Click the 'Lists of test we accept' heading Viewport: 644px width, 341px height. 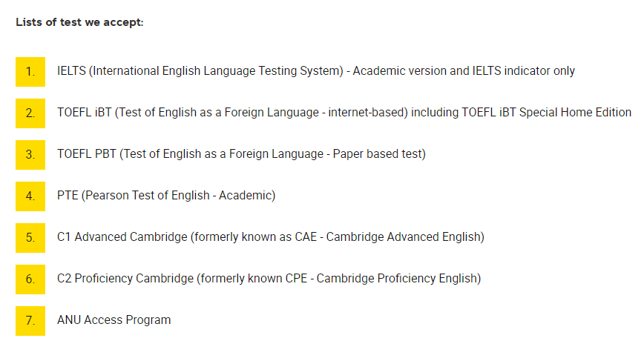[x=79, y=22]
